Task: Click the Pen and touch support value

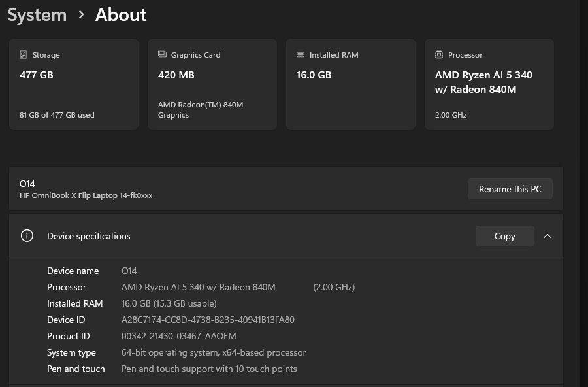Action: [x=209, y=369]
